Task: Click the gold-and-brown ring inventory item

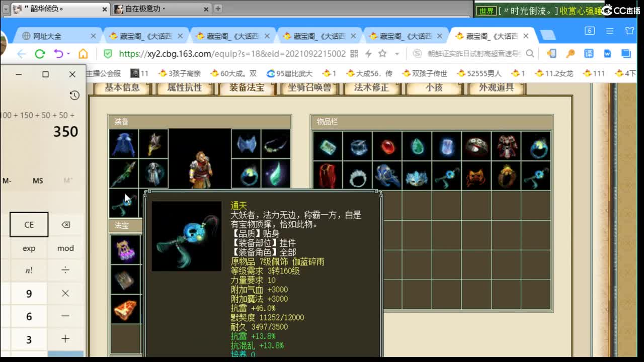Action: 506,176
